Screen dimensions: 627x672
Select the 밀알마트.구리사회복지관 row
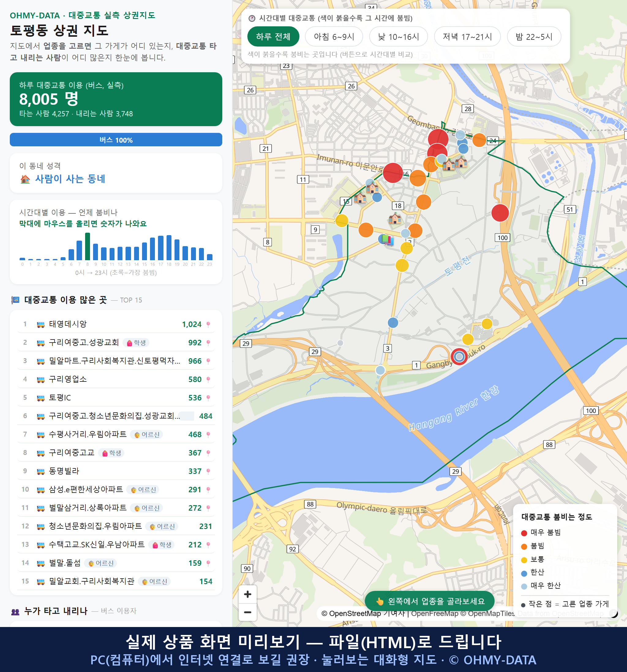coord(116,361)
